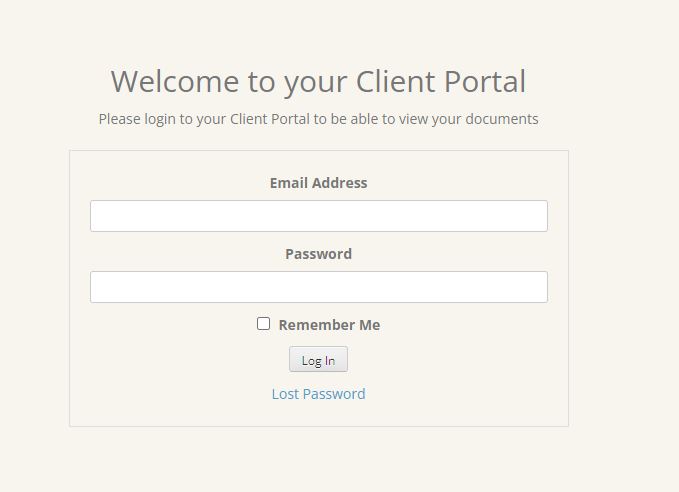The width and height of the screenshot is (679, 492).
Task: Focus the Password input field
Action: [x=318, y=287]
